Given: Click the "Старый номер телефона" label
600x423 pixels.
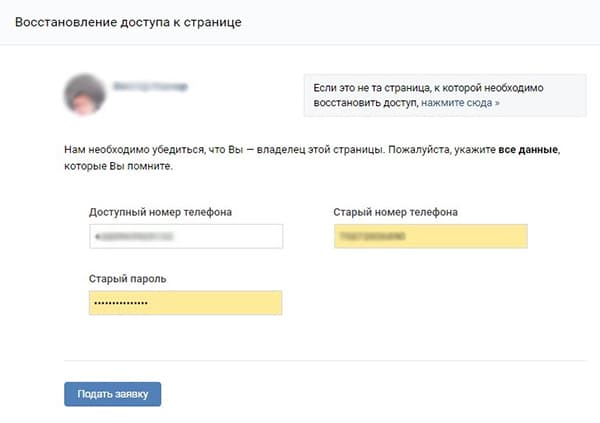Looking at the screenshot, I should click(x=395, y=212).
